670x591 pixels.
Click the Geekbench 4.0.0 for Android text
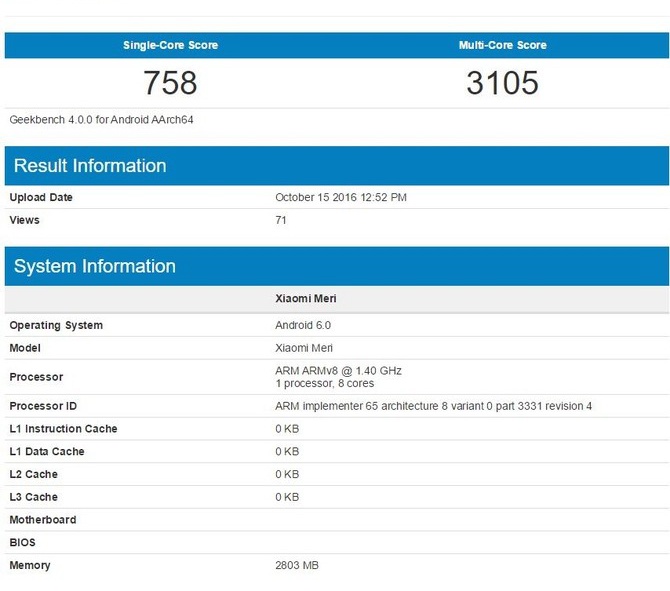(101, 119)
